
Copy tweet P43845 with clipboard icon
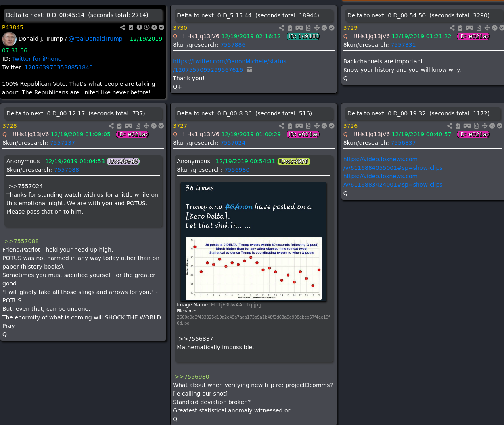pyautogui.click(x=131, y=27)
